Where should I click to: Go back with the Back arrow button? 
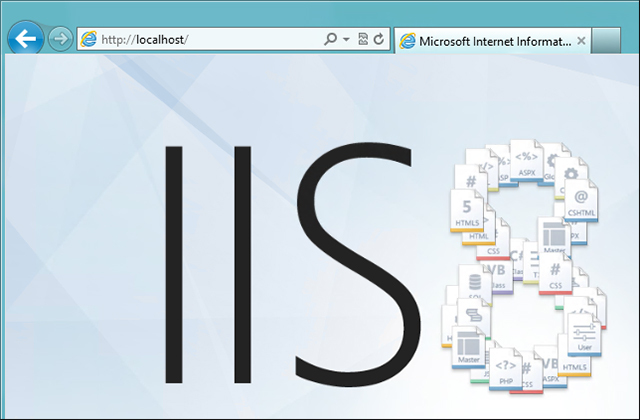(x=26, y=39)
